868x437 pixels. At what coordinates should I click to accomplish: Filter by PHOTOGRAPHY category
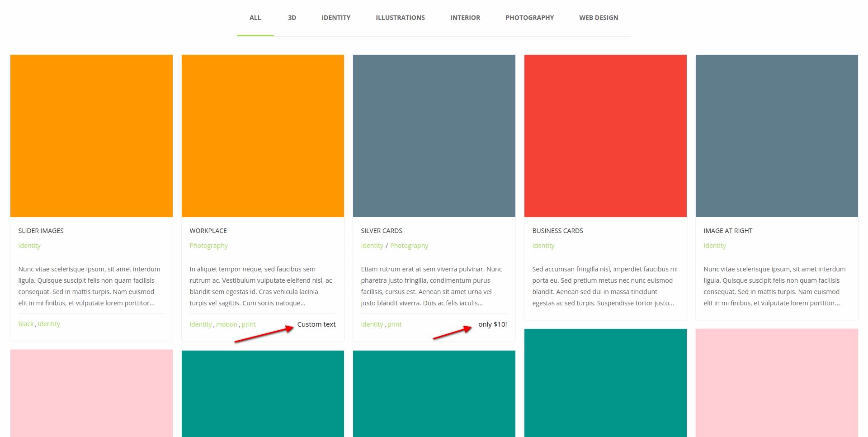[529, 18]
